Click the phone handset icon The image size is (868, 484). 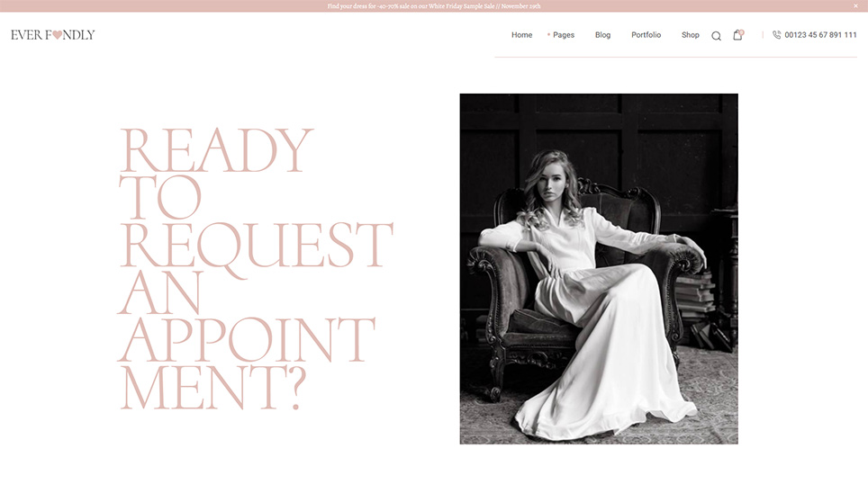point(776,35)
